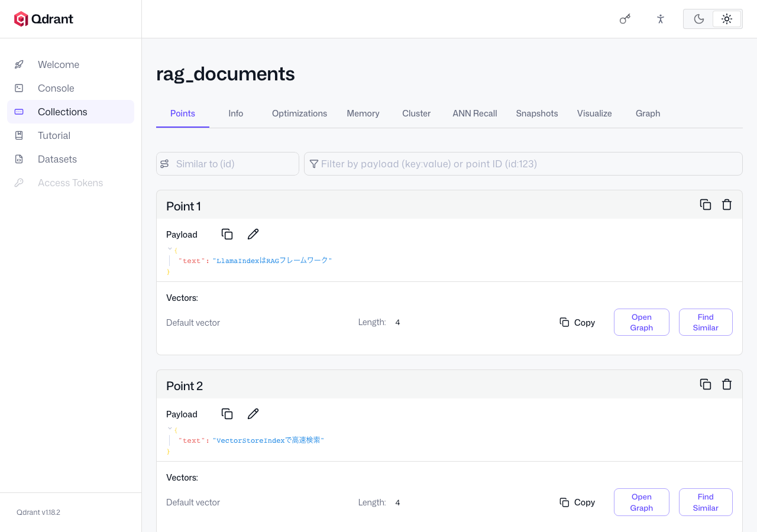
Task: Find points similar to Point 1
Action: pyautogui.click(x=706, y=322)
